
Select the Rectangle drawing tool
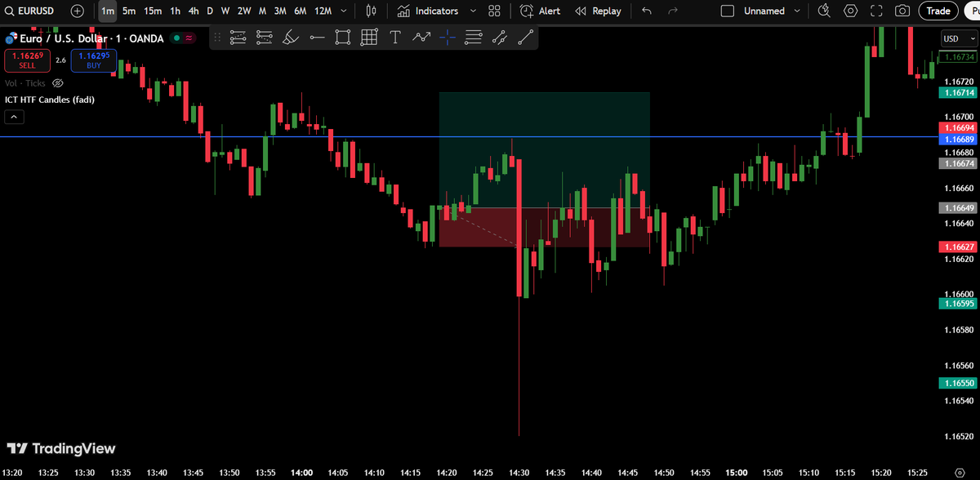pyautogui.click(x=342, y=37)
